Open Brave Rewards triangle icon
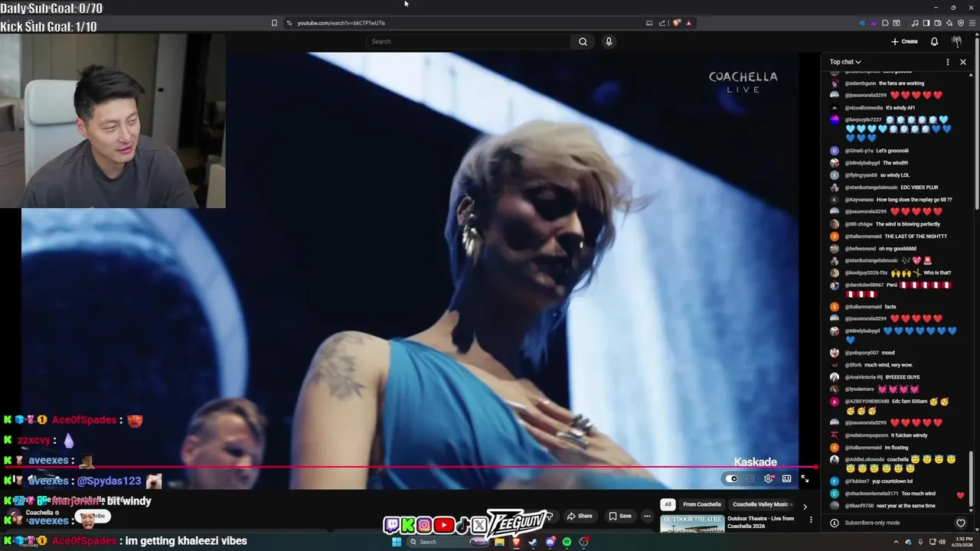This screenshot has width=980, height=551. pos(688,23)
